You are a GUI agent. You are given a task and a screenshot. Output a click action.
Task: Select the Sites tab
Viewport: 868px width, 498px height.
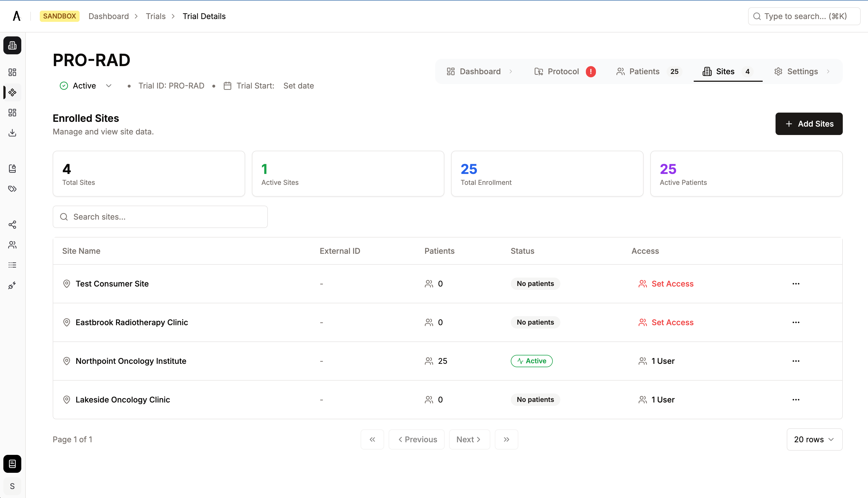tap(728, 71)
